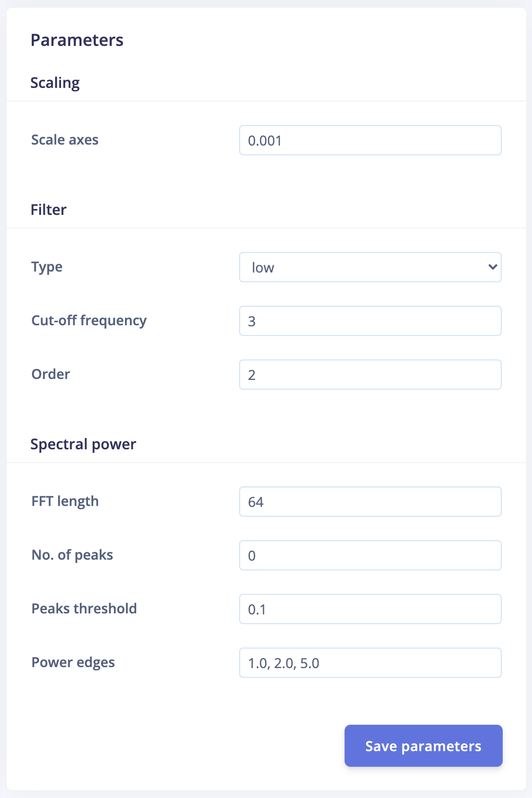
Task: Click the No. of peaks label
Action: 72,555
